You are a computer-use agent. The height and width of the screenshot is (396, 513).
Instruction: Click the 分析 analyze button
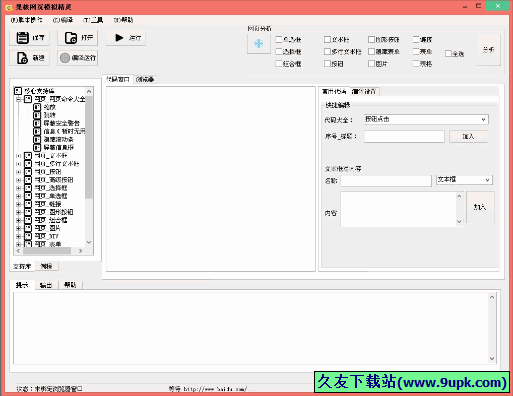coord(488,50)
